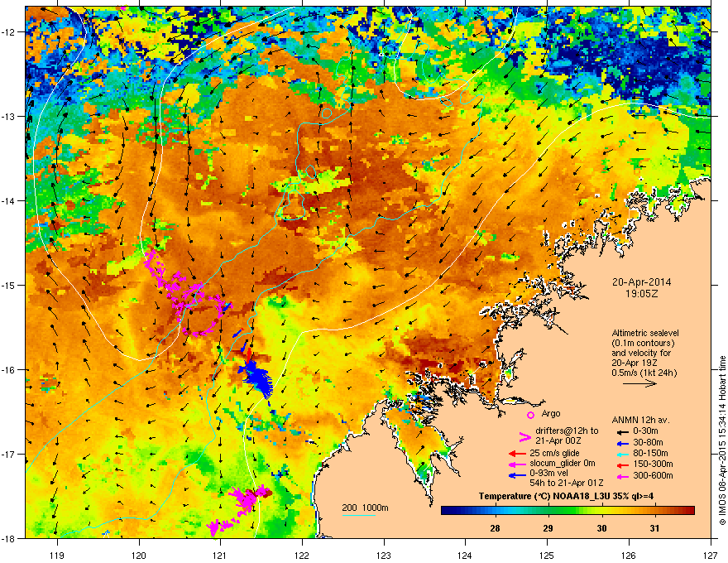Click the temperature color bar near 28

495,511
